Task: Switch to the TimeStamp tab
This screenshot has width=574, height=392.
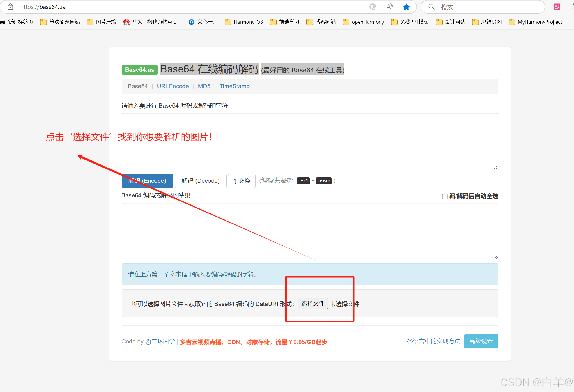Action: (x=235, y=86)
